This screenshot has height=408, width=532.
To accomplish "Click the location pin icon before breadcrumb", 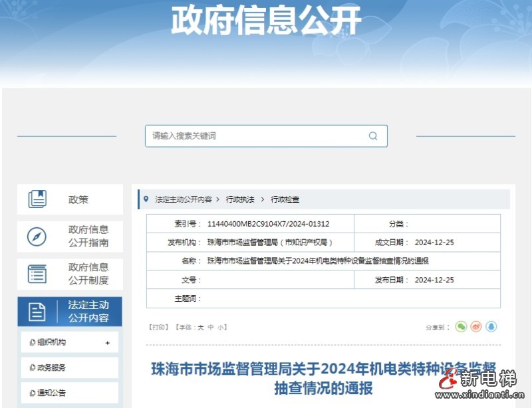I will 148,197.
